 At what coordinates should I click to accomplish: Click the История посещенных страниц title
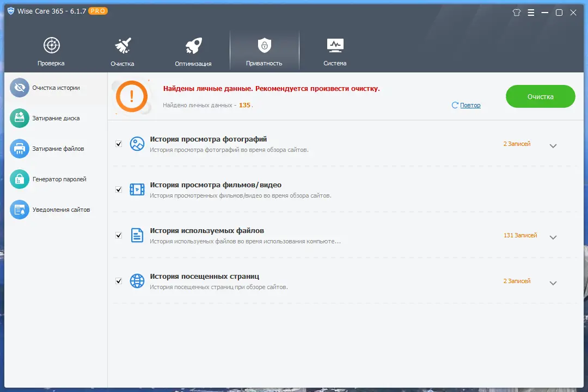[x=204, y=277]
